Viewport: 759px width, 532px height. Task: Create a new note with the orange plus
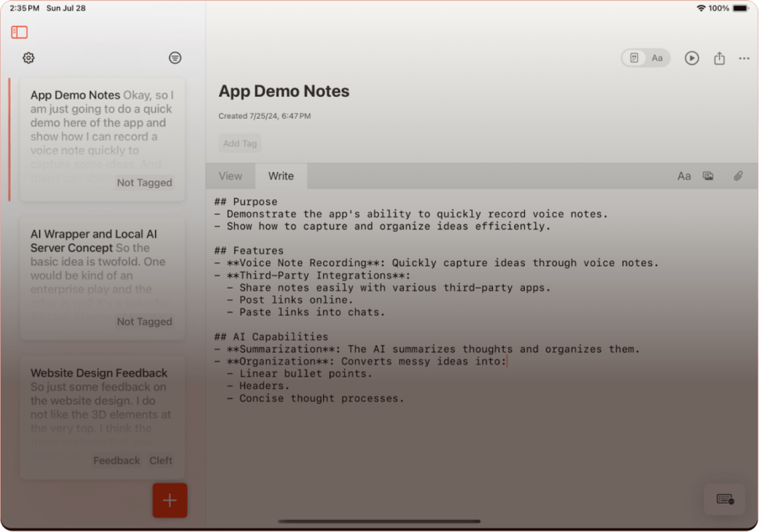click(169, 500)
